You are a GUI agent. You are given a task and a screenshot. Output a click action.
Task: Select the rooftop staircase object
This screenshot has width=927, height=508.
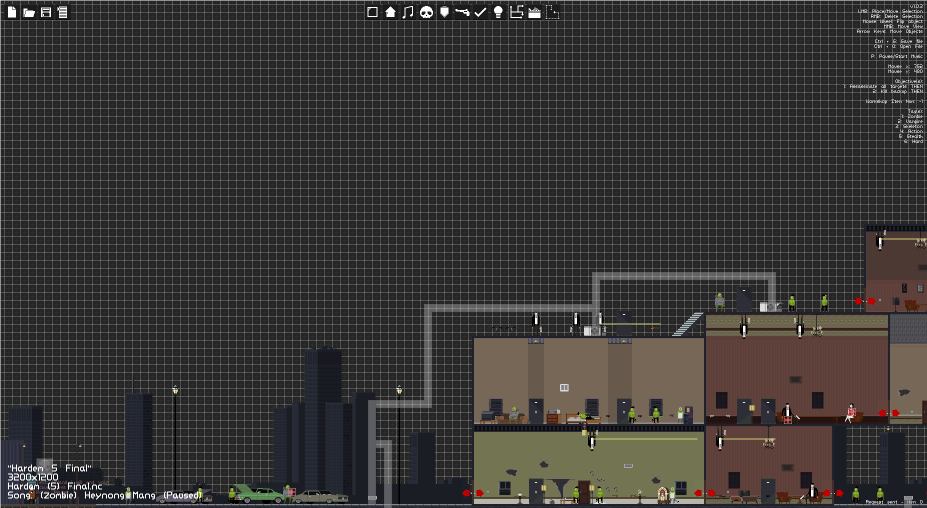[688, 324]
